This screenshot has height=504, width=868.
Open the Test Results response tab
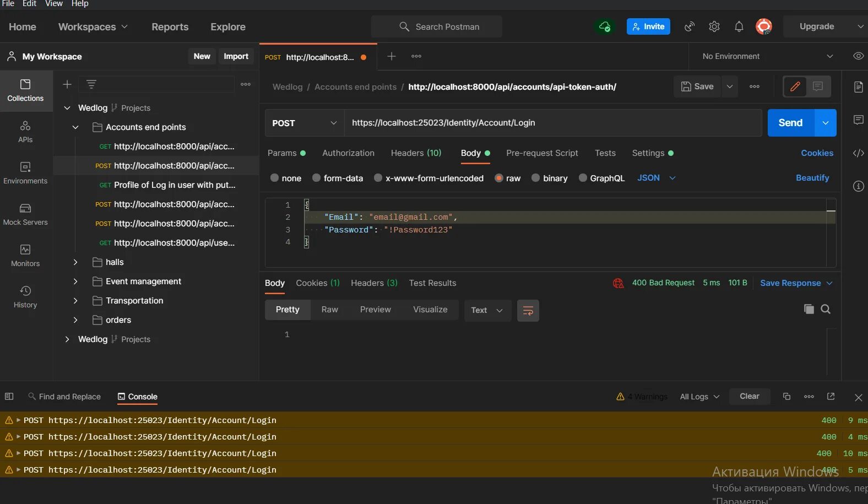(x=432, y=283)
